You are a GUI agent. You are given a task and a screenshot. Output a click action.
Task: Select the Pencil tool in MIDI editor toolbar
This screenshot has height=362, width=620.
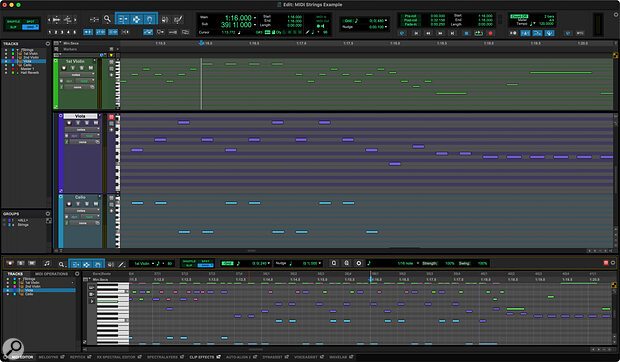click(121, 264)
